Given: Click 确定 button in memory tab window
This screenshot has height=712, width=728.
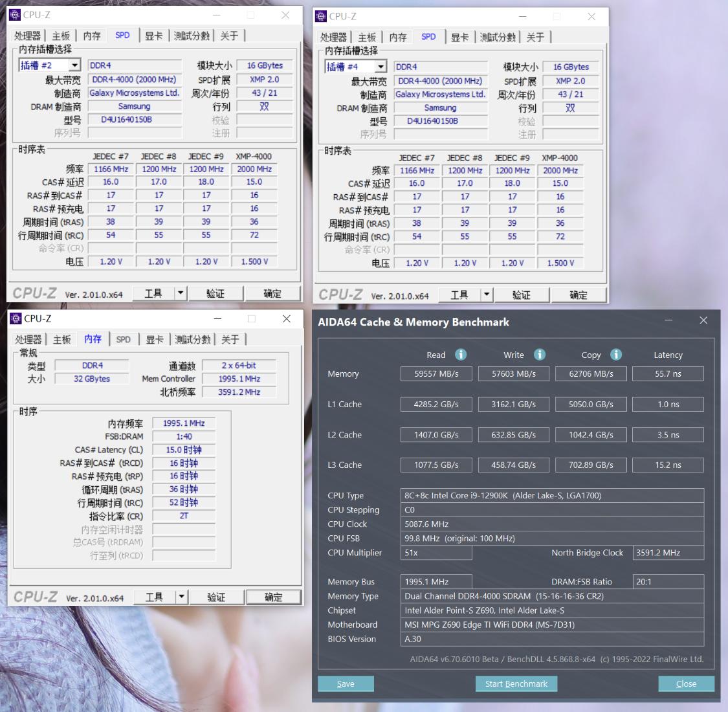Looking at the screenshot, I should [x=274, y=597].
